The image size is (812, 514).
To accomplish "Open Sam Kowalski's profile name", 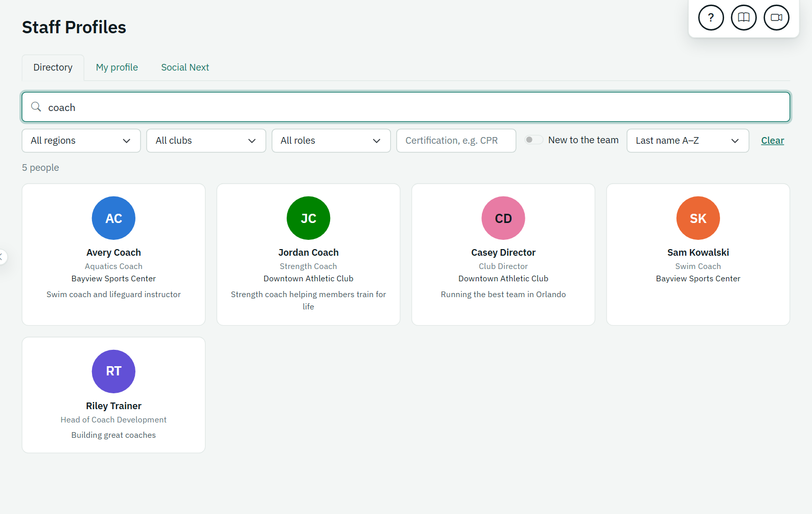I will [698, 253].
